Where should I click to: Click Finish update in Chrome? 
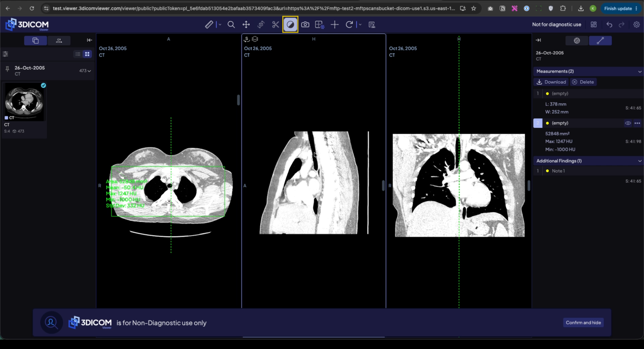pos(621,8)
